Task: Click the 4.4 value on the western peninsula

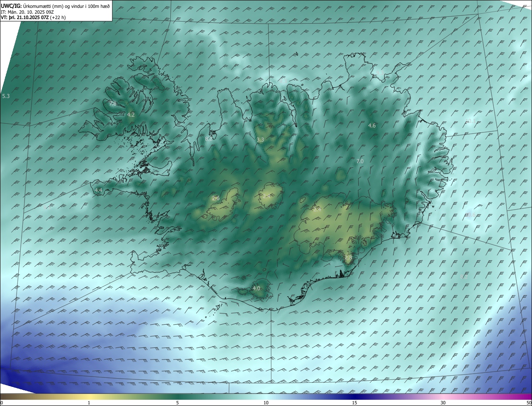Action: (x=99, y=190)
